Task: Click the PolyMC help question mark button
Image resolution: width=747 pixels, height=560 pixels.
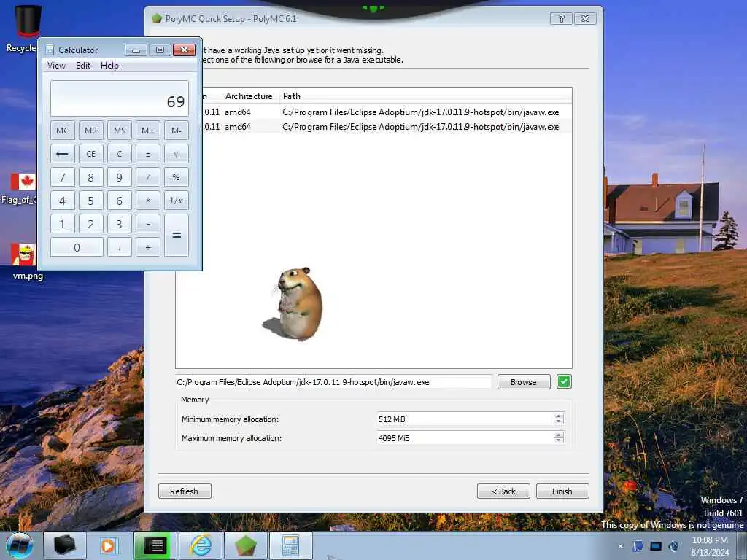Action: click(x=561, y=18)
